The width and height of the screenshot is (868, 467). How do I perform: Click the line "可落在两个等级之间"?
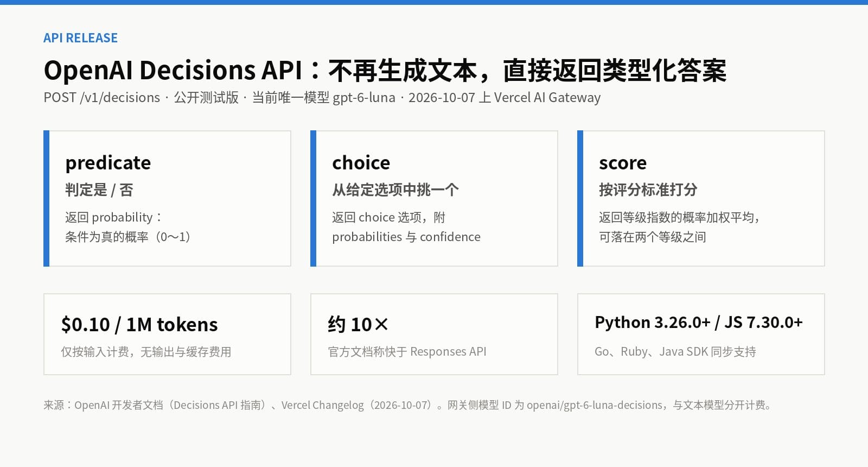click(653, 237)
